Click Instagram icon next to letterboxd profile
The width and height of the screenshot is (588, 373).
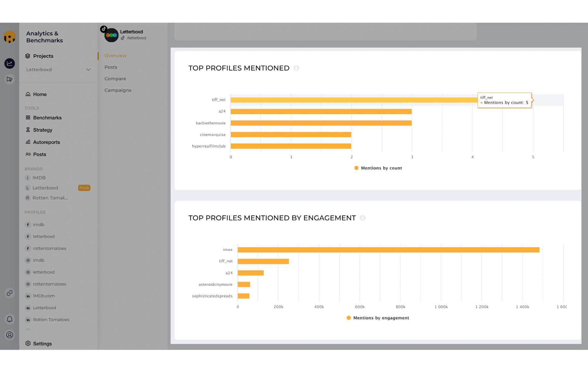tap(28, 272)
